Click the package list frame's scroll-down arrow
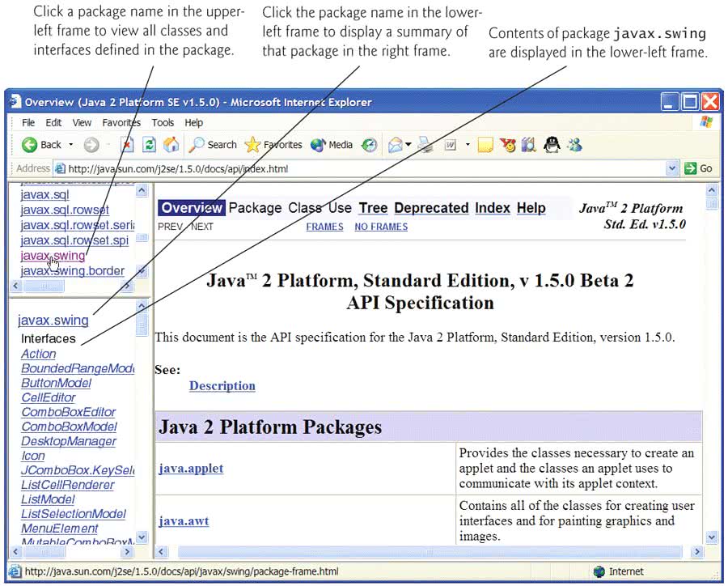Image resolution: width=728 pixels, height=586 pixels. coord(142,271)
